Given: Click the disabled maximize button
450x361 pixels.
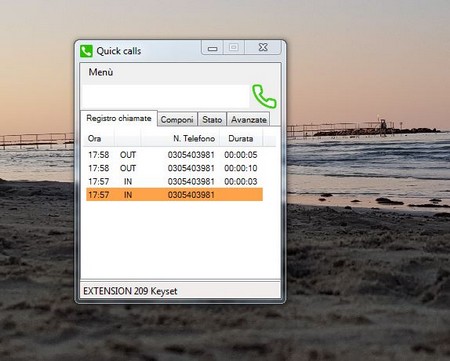Looking at the screenshot, I should pyautogui.click(x=234, y=47).
